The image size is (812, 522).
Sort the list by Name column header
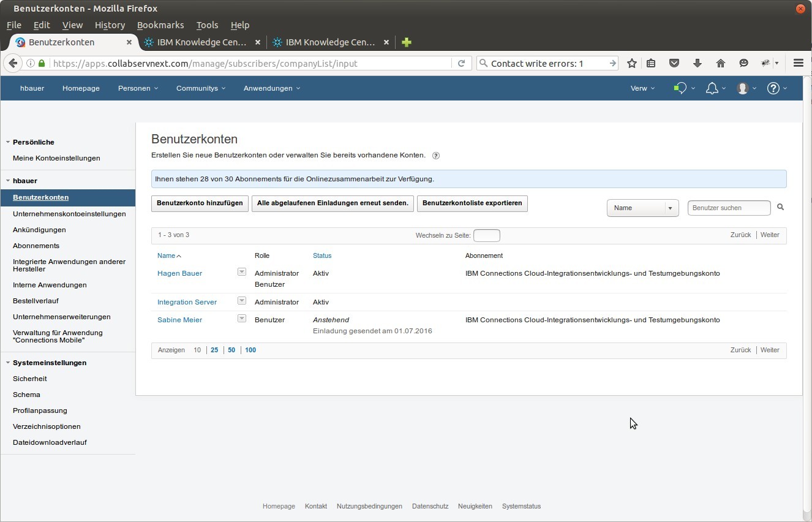click(167, 255)
